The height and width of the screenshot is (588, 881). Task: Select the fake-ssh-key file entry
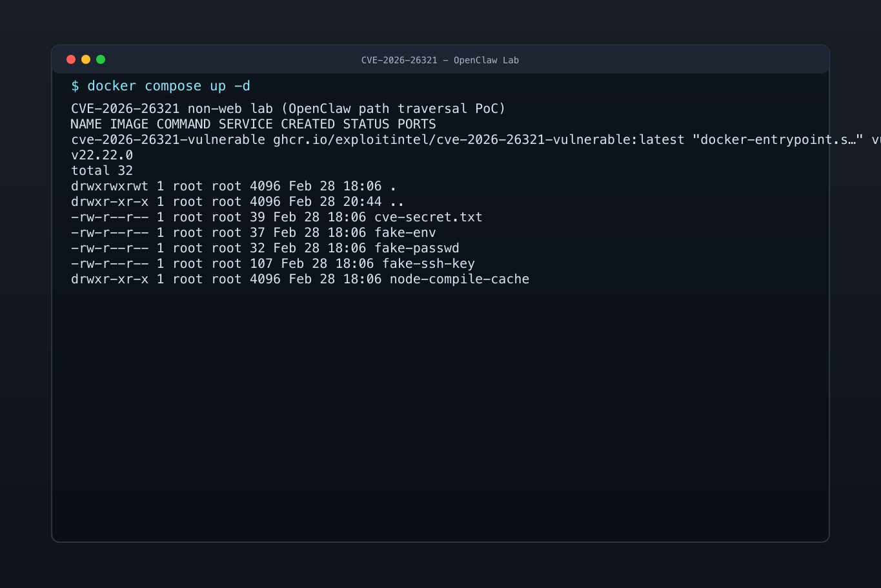[428, 263]
